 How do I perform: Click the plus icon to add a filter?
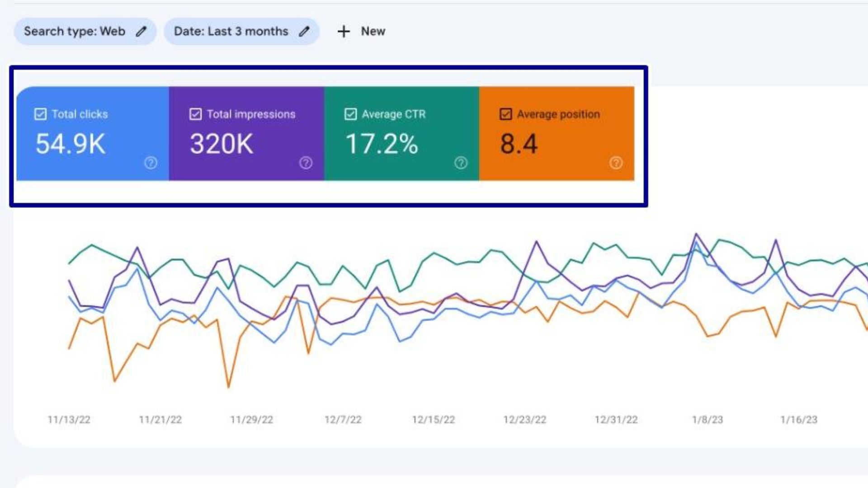pos(344,31)
